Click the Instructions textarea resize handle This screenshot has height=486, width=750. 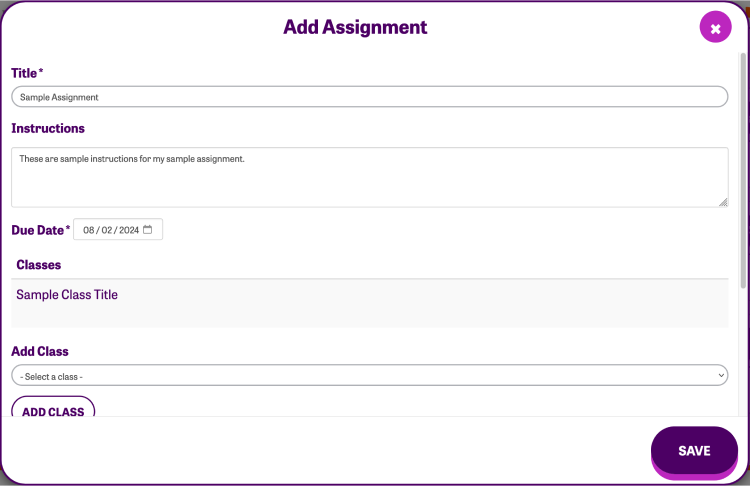click(x=723, y=202)
